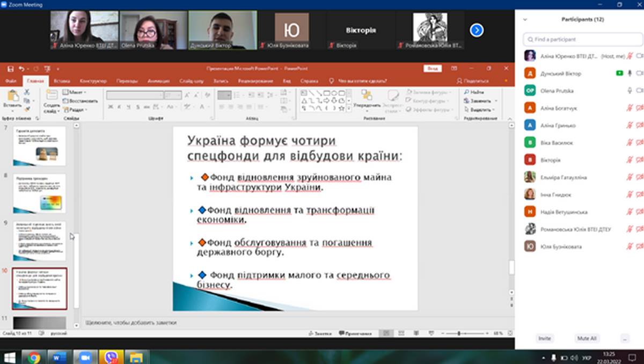This screenshot has width=644, height=364.
Task: Show next video tiles with blue arrow
Action: coord(477,31)
